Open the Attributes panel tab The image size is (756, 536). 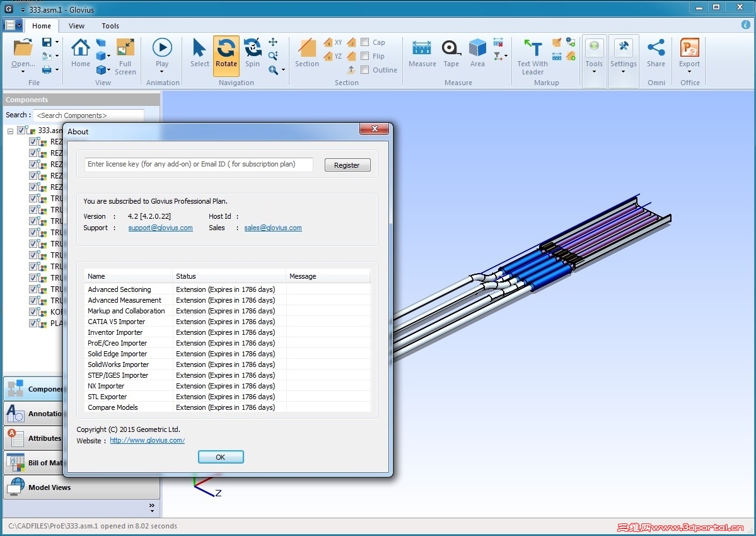tap(34, 438)
